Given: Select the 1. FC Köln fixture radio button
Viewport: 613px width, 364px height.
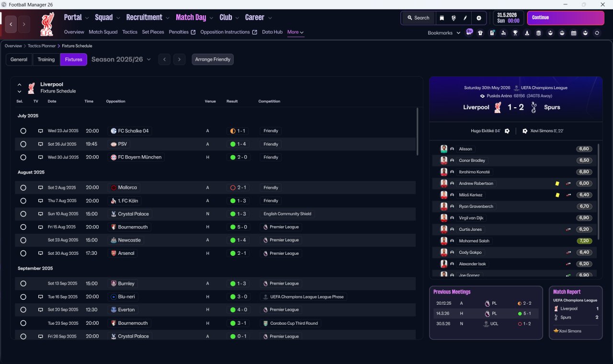Looking at the screenshot, I should click(23, 201).
